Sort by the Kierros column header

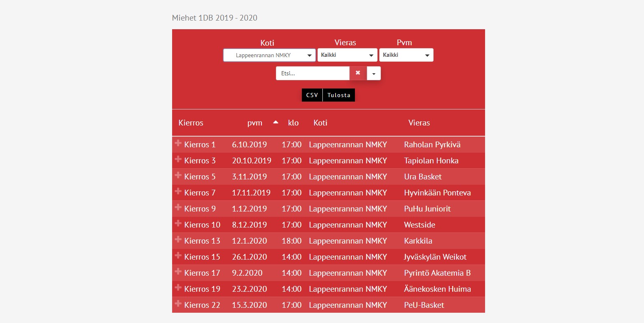[x=191, y=123]
